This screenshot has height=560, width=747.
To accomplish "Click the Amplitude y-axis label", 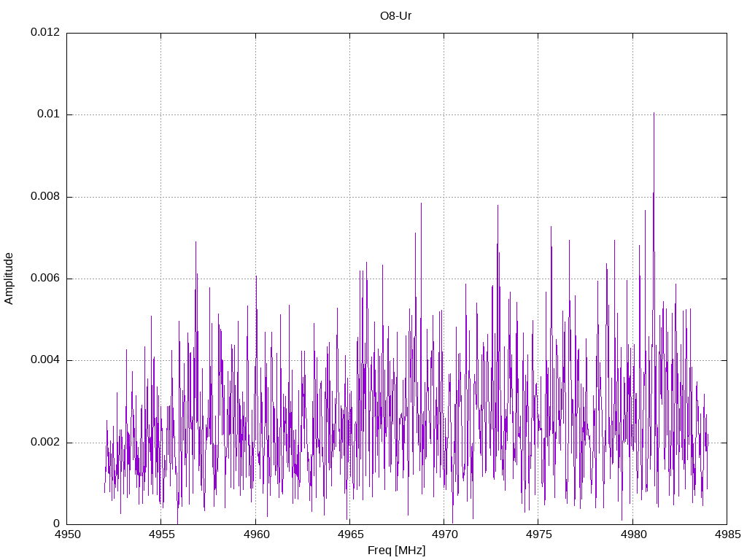I will point(9,279).
